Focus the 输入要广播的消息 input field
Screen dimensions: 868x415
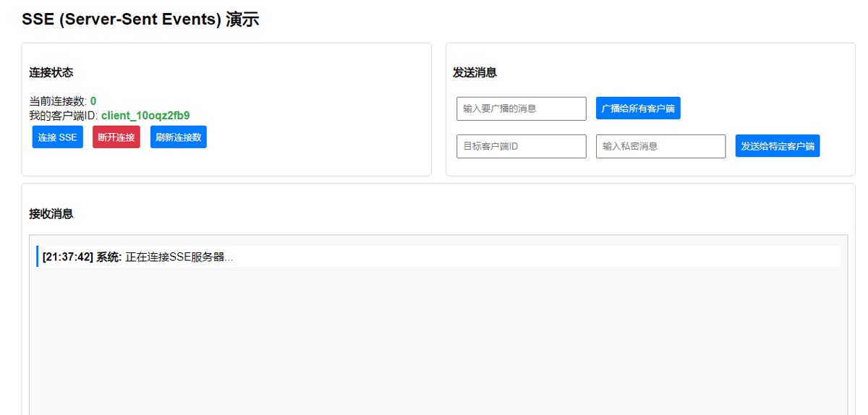522,108
